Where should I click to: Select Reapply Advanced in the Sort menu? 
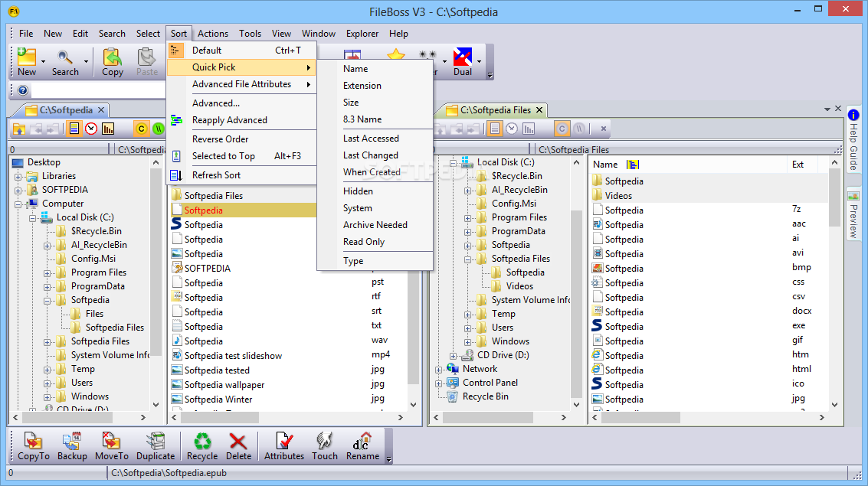(x=242, y=120)
